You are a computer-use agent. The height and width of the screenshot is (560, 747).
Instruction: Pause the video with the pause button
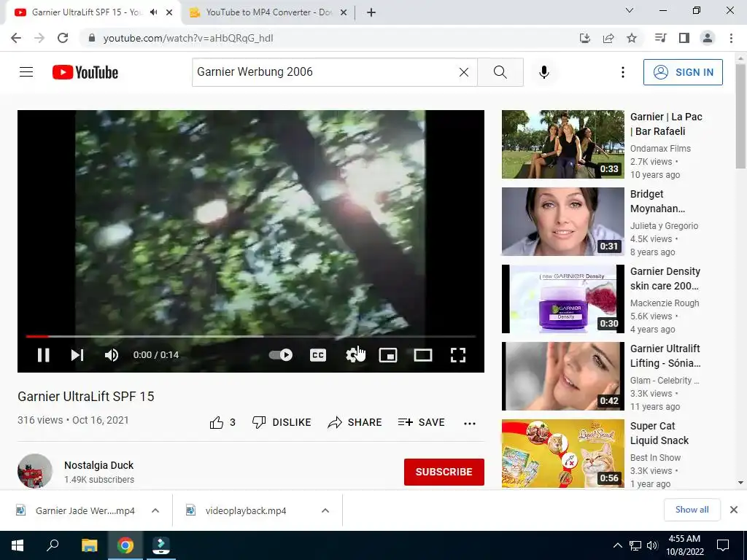(43, 355)
